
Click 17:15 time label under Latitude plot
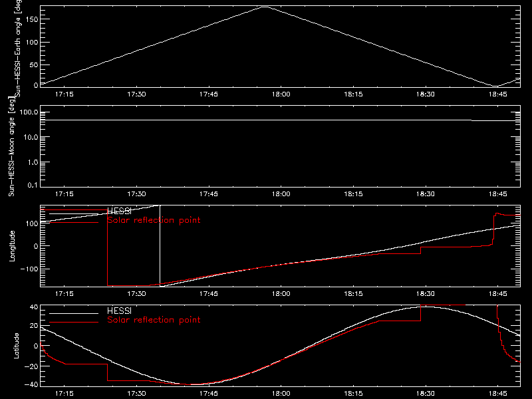64,393
